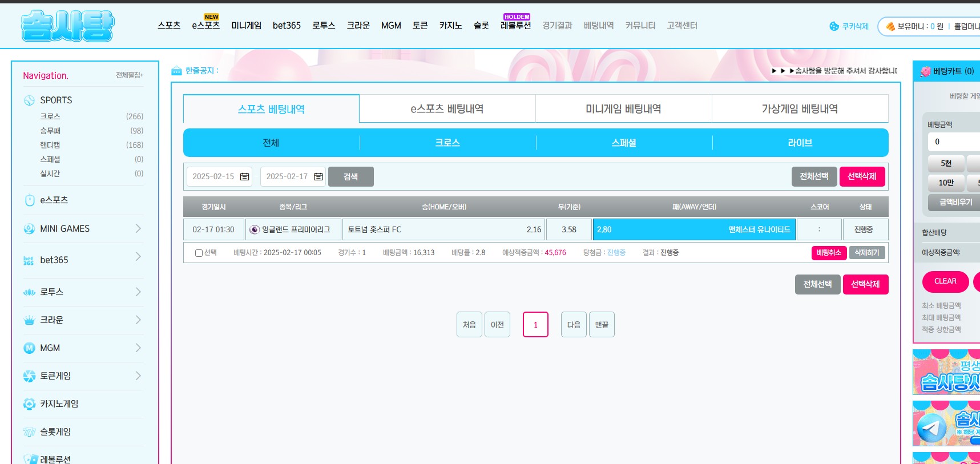Viewport: 980px width, 464px height.
Task: Click the 로투스 lotus icon in sidebar
Action: point(30,292)
